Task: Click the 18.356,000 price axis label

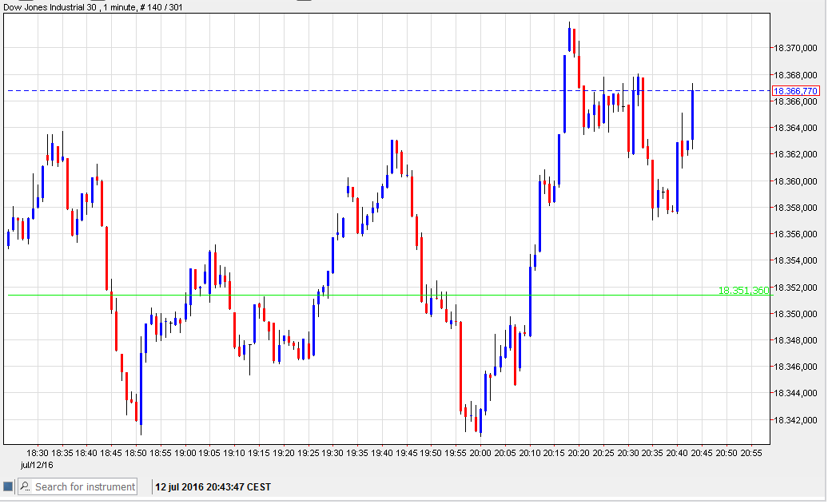Action: pyautogui.click(x=794, y=234)
